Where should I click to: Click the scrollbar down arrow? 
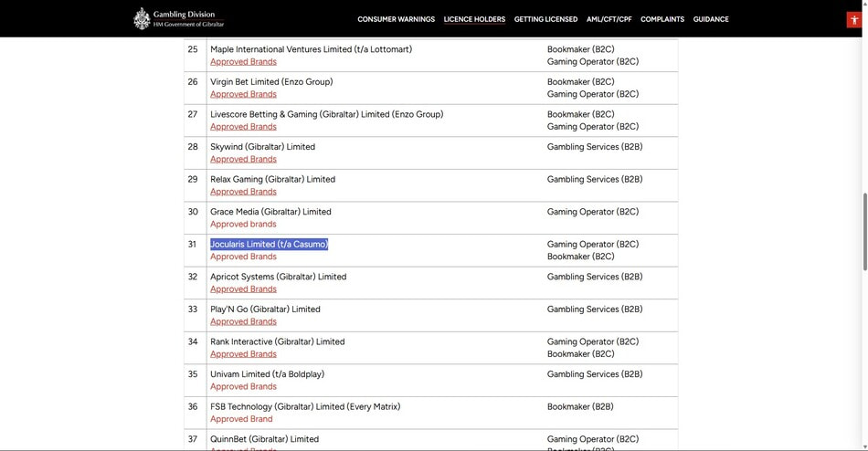point(864,446)
